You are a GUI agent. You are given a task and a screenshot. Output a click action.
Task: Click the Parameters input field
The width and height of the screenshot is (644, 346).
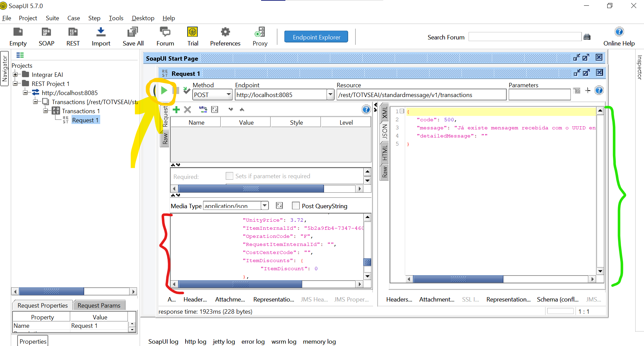539,95
